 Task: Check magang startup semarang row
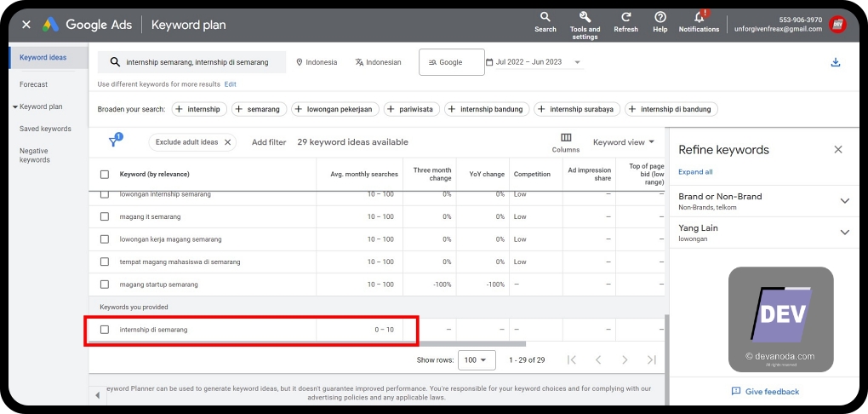tap(105, 285)
